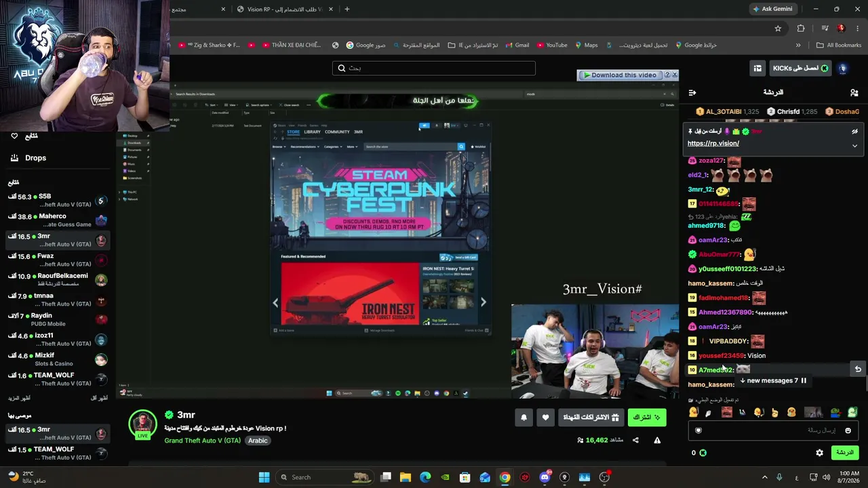The height and width of the screenshot is (488, 868).
Task: Open the 3mr streamer avatar with LIVE badge
Action: point(142,425)
